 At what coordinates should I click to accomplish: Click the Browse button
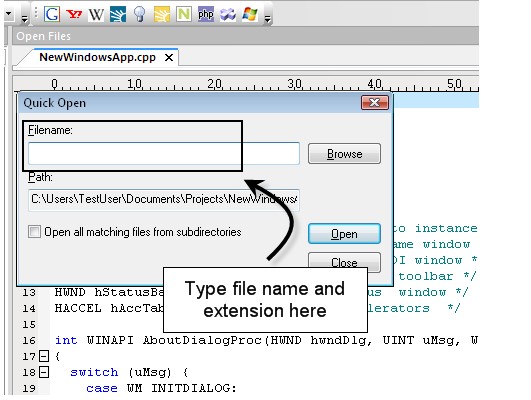click(x=344, y=154)
